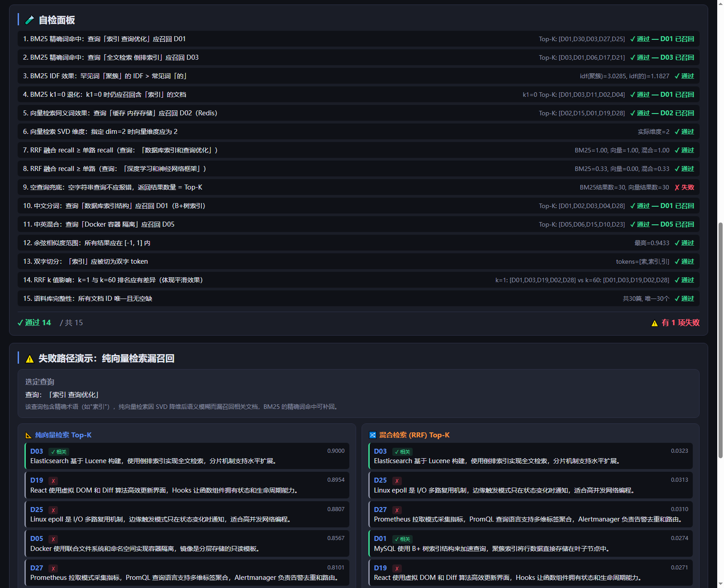Click the 相关 badge on D03 in 混合检索
724x588 pixels.
[x=402, y=452]
